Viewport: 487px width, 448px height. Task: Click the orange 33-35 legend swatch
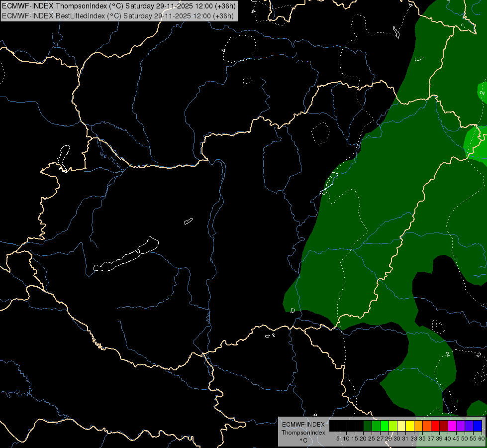[418, 426]
